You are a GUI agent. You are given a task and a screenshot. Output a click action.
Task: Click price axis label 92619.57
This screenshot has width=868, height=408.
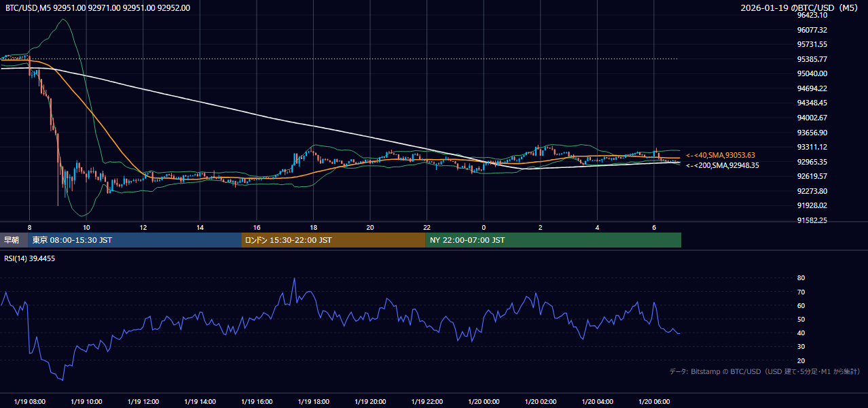click(812, 176)
